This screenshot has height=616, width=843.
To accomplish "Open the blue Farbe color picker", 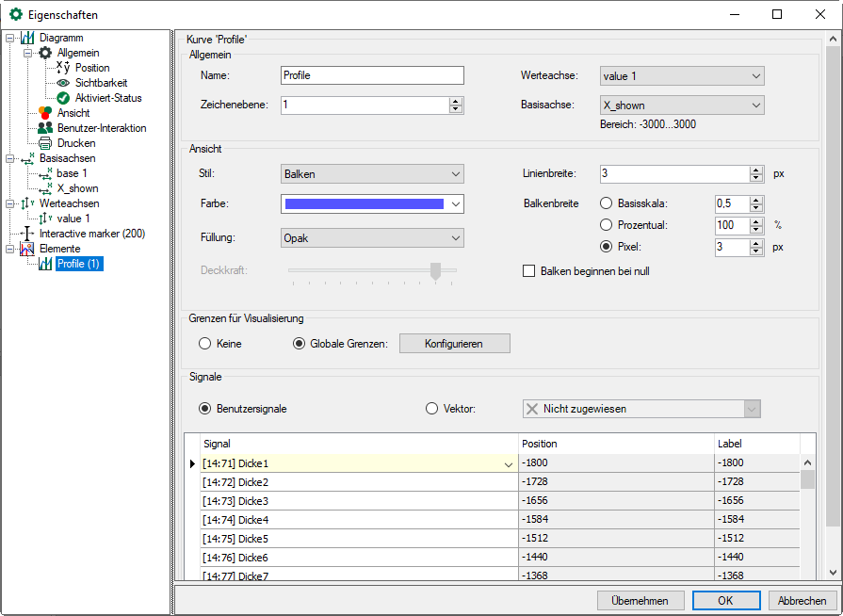I will click(372, 203).
